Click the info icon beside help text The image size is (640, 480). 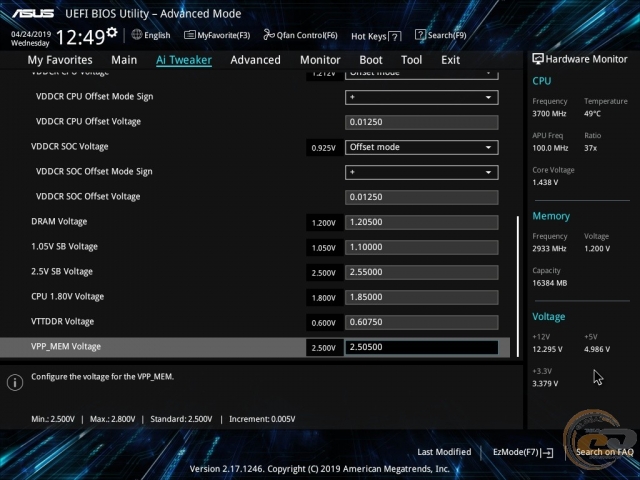[15, 383]
